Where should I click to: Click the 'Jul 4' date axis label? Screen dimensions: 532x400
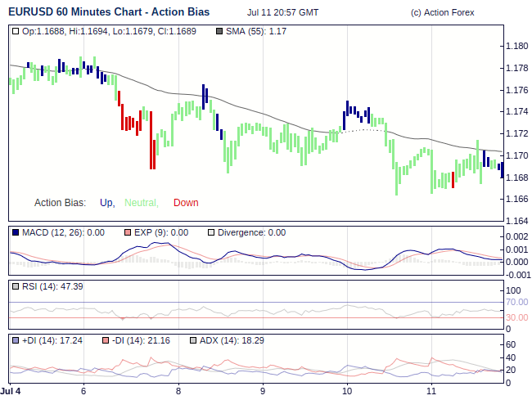pos(13,391)
